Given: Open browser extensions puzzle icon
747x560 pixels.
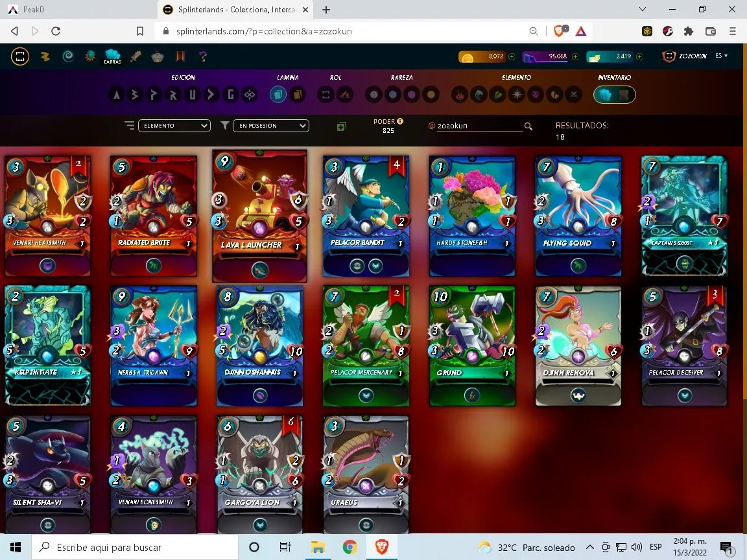Looking at the screenshot, I should 689,31.
